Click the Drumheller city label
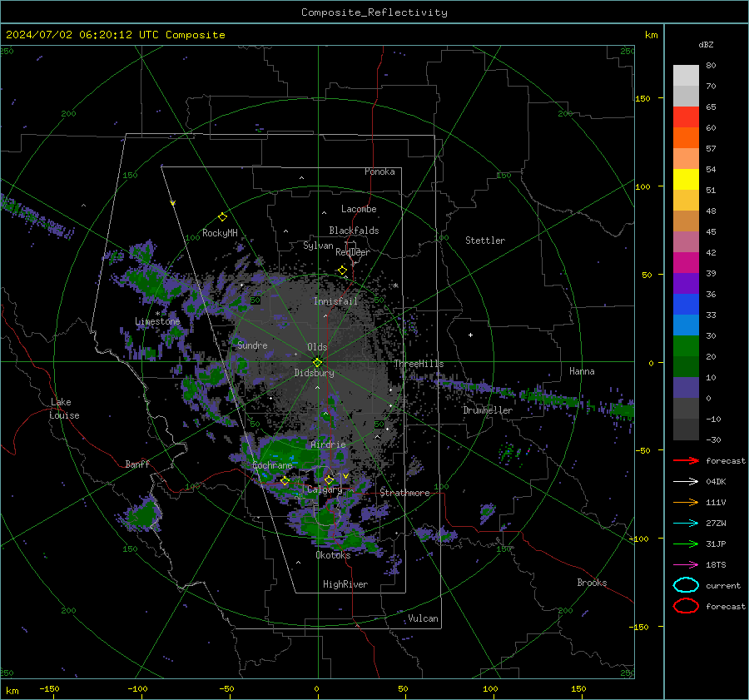This screenshot has height=700, width=749. [487, 410]
